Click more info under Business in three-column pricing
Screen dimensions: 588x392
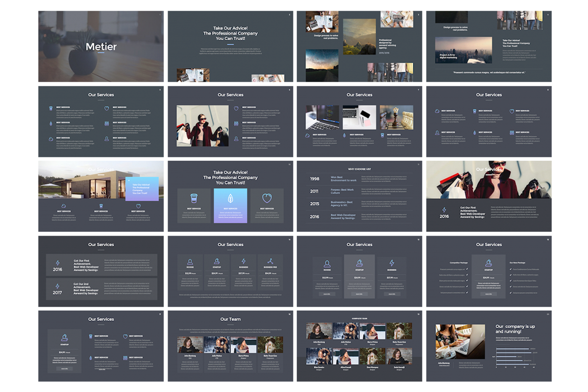pos(392,294)
